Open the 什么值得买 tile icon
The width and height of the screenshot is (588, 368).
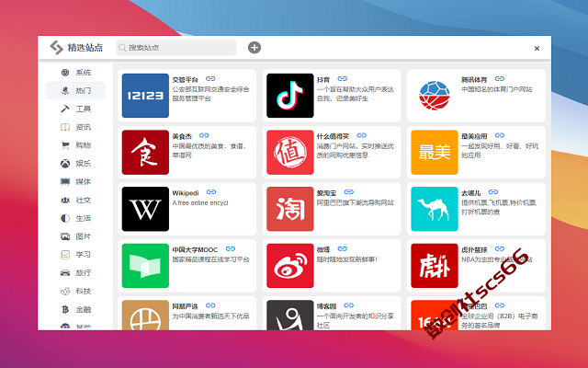point(290,152)
